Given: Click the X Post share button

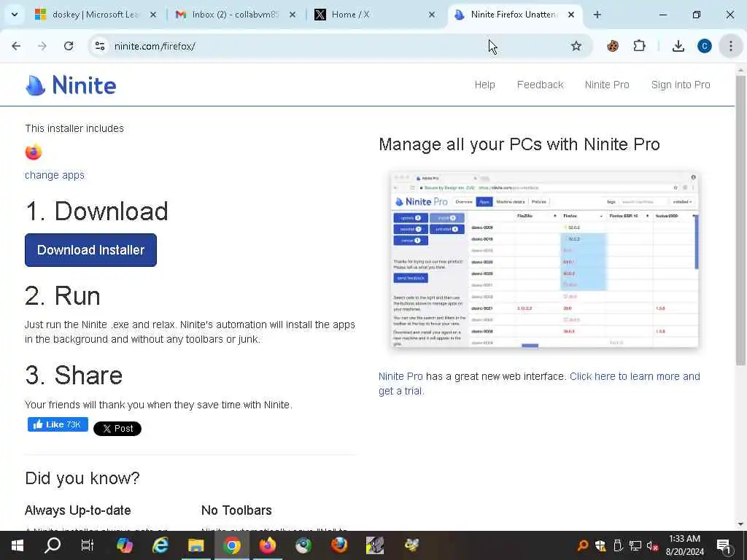Looking at the screenshot, I should 117,429.
